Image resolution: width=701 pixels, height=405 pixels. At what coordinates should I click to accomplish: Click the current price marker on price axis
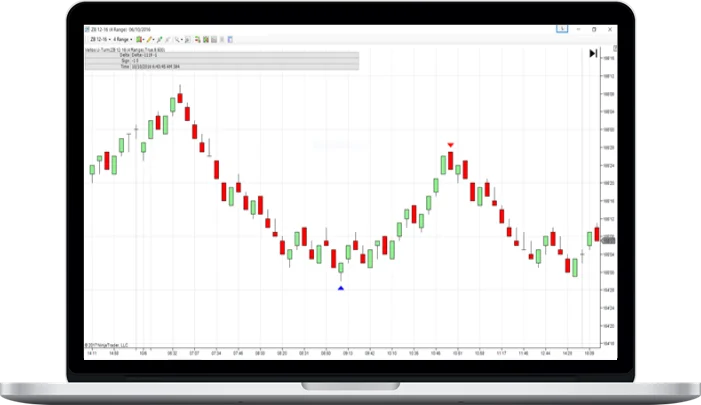(x=609, y=239)
